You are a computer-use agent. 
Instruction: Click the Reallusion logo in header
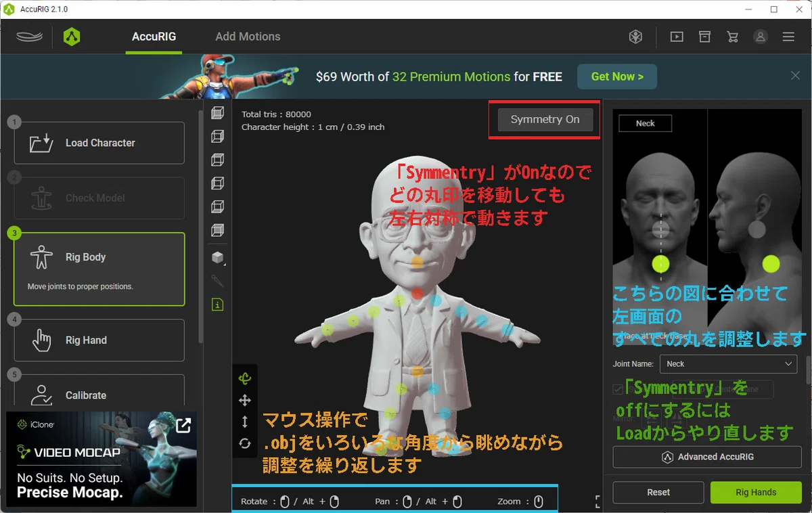30,37
